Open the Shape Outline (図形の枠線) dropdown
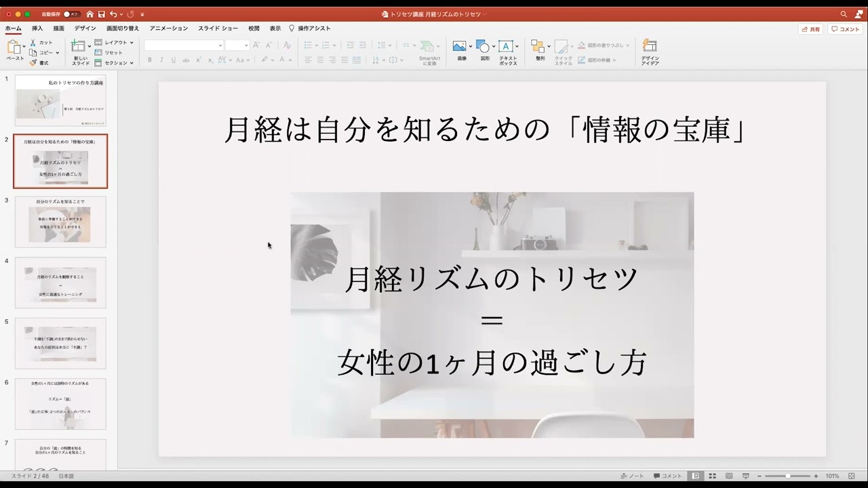 (597, 60)
